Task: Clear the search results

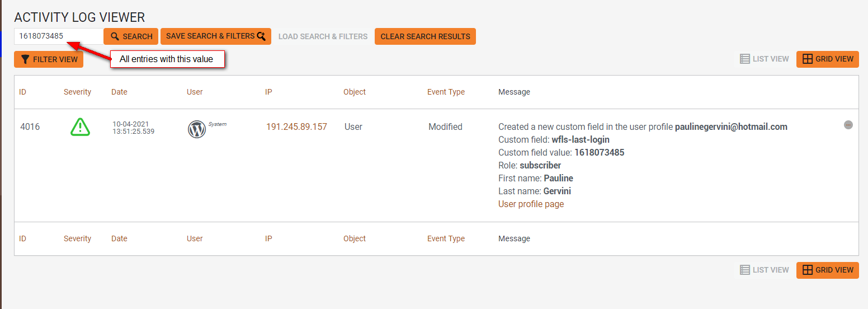Action: [425, 36]
